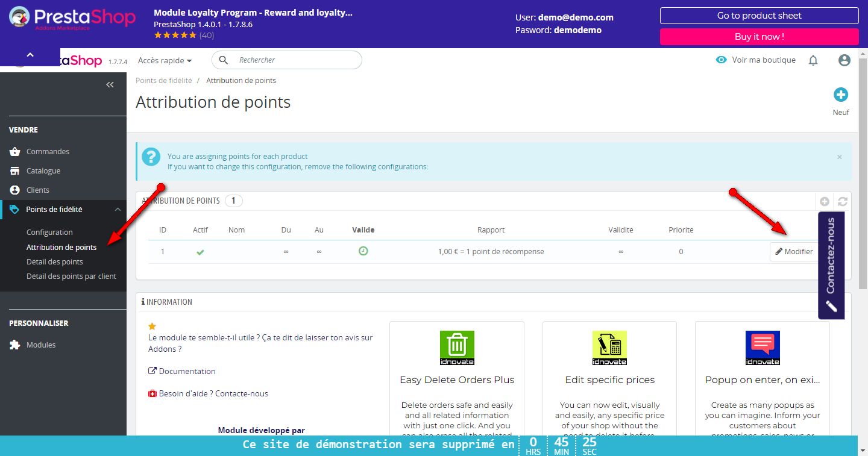This screenshot has width=868, height=456.
Task: Refresh the Attribution de points list
Action: [x=843, y=202]
